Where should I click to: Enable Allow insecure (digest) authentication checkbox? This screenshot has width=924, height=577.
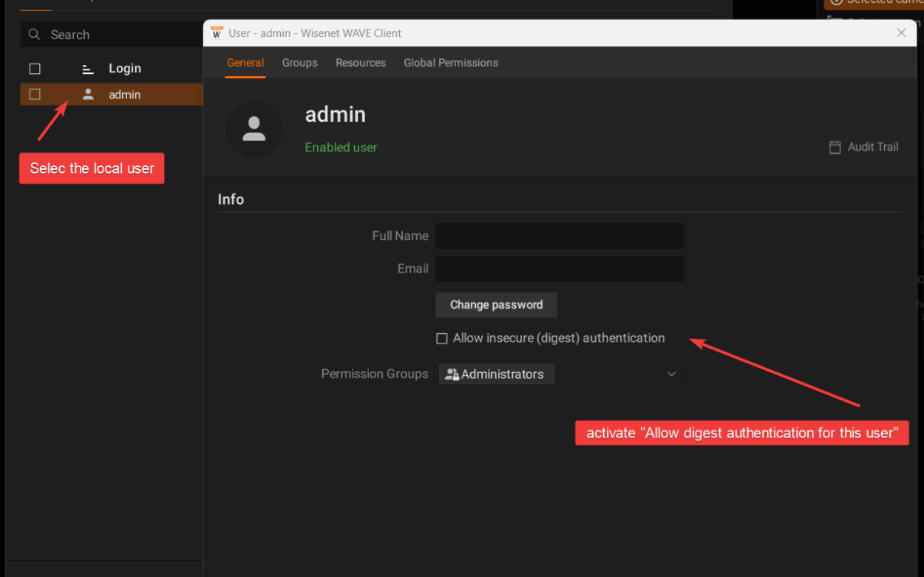coord(442,338)
